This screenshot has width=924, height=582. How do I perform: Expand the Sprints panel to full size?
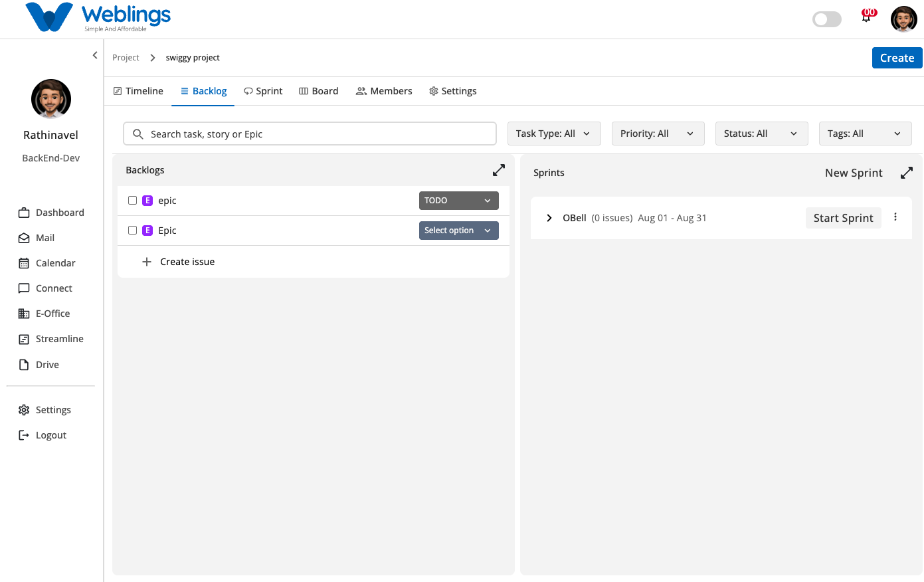pyautogui.click(x=907, y=173)
